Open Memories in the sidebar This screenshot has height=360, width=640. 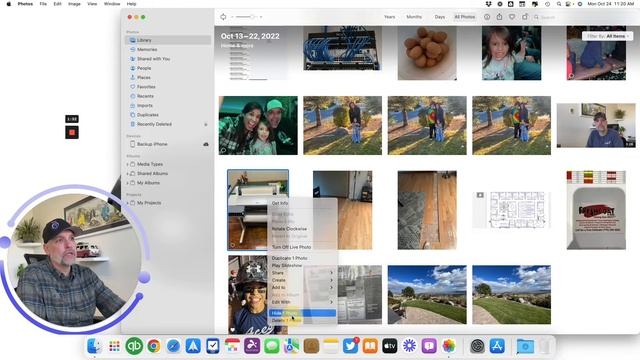tap(168, 49)
